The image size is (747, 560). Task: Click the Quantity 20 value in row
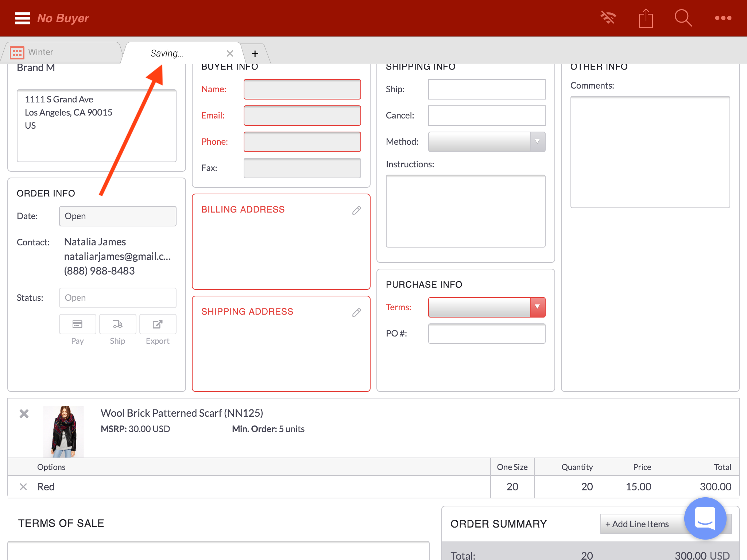pyautogui.click(x=587, y=487)
